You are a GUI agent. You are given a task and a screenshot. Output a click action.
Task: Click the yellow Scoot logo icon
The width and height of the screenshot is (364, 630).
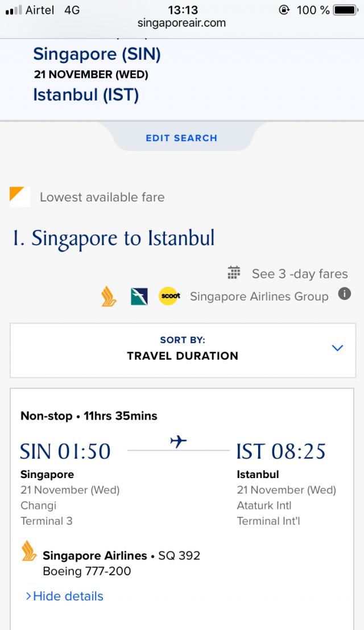pos(169,297)
